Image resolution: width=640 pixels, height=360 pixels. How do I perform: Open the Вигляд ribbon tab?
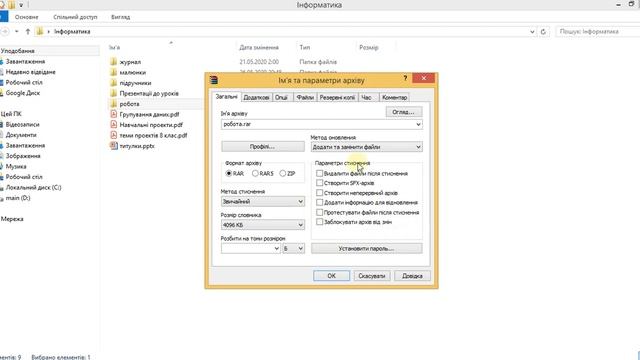click(x=120, y=17)
